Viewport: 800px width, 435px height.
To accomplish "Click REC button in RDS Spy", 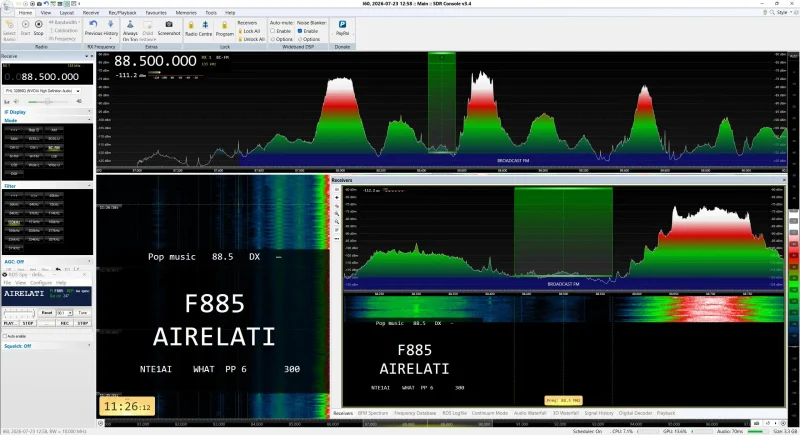I will (65, 323).
